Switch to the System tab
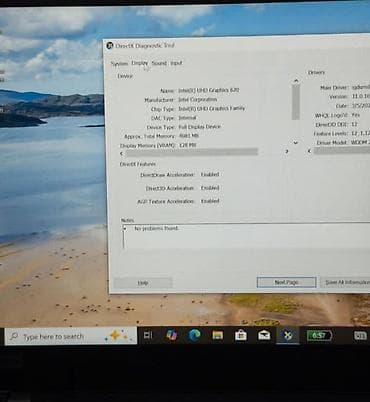 [x=119, y=64]
